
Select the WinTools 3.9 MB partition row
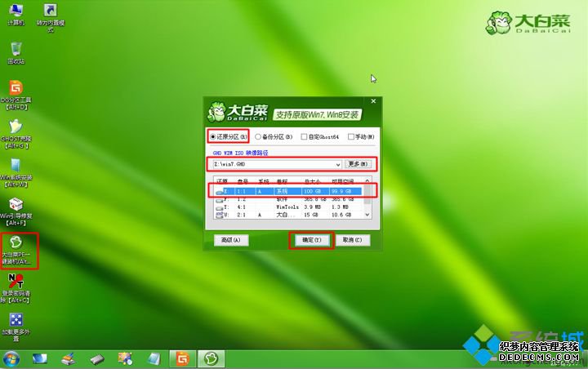click(288, 207)
